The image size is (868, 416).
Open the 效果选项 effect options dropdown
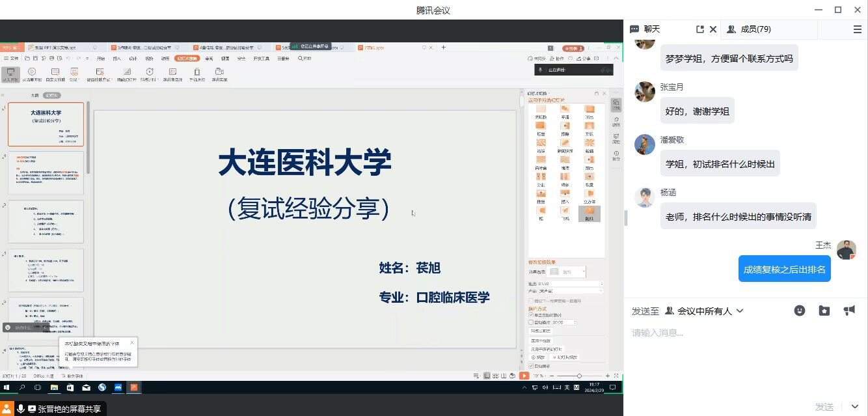point(567,271)
